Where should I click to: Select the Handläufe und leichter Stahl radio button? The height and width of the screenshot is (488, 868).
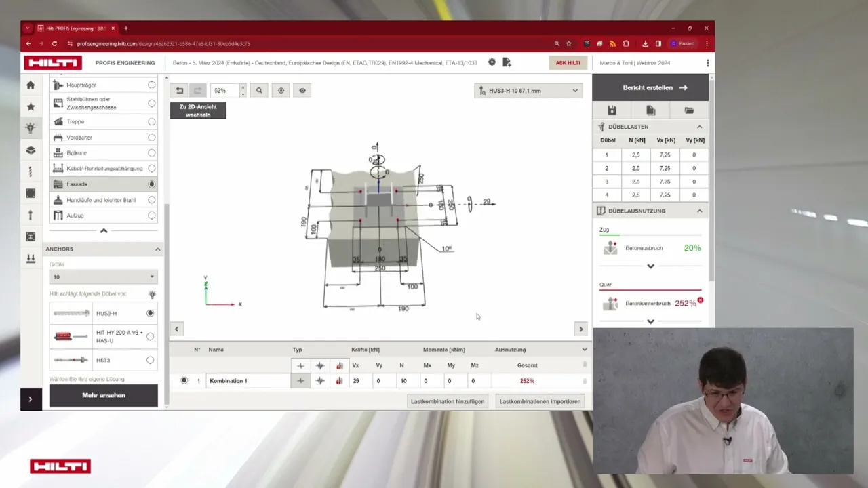coord(151,200)
